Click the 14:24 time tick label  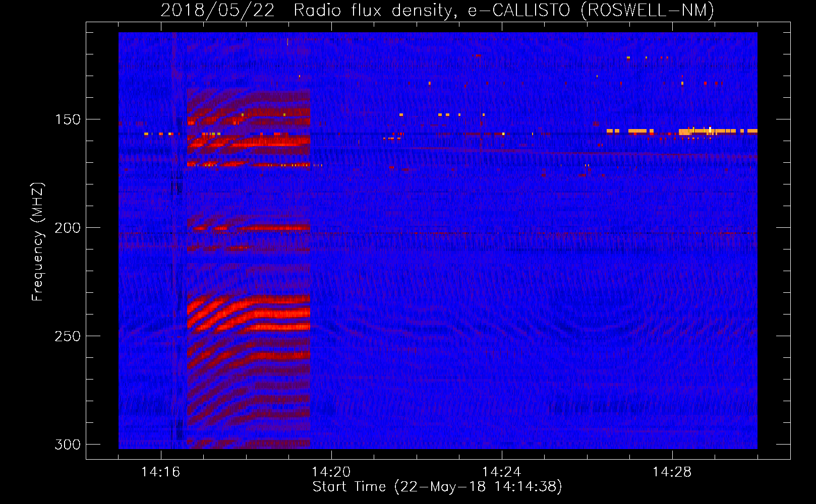[502, 472]
